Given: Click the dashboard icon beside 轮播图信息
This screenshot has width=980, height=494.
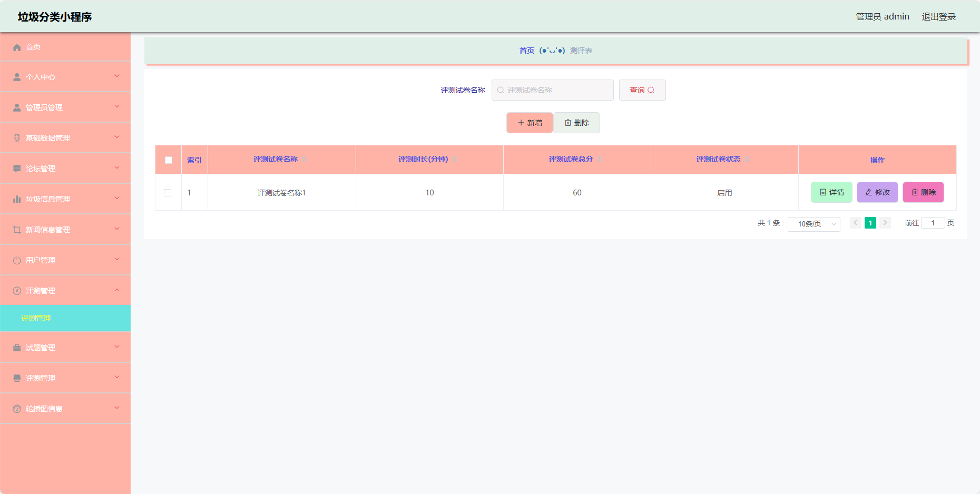Looking at the screenshot, I should click(x=17, y=409).
